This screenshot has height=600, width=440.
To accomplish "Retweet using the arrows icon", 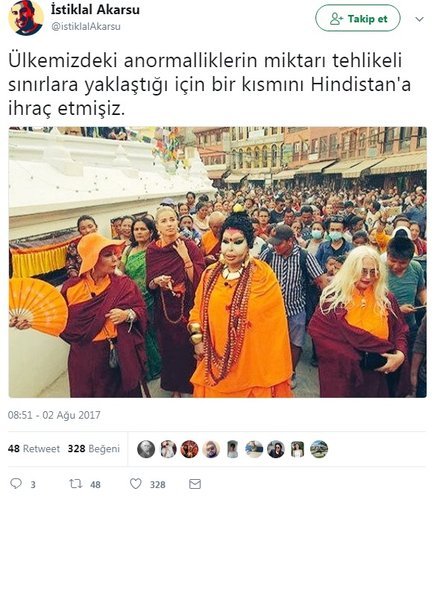I will 75,484.
